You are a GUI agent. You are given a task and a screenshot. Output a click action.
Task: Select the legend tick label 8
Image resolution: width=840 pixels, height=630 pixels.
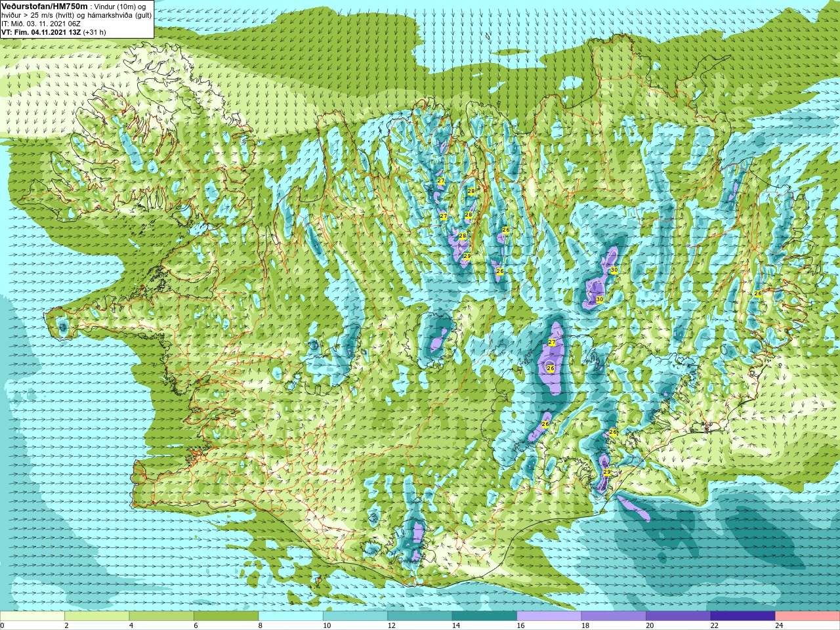pyautogui.click(x=261, y=625)
